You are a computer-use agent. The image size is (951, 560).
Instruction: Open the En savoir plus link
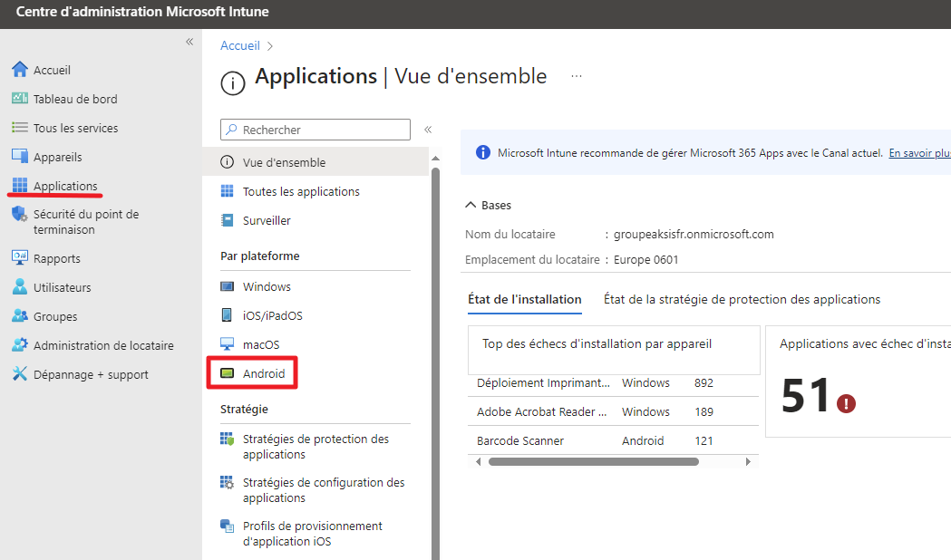(x=919, y=153)
